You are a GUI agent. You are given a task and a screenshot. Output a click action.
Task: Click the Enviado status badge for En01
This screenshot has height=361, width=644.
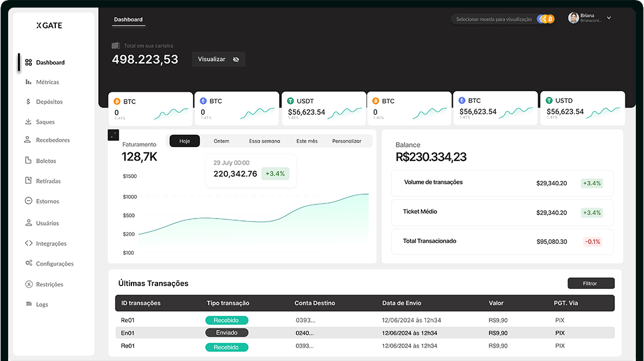tap(227, 333)
